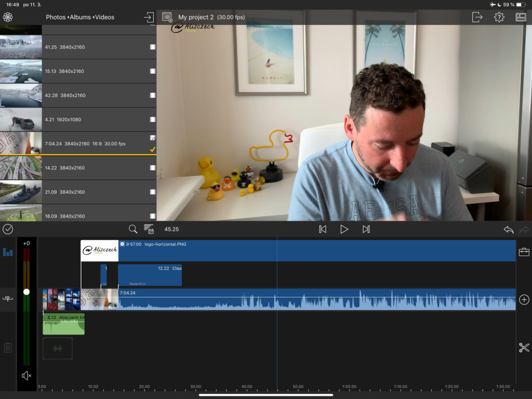The image size is (532, 399).
Task: Go back to Albums breadcrumb
Action: click(x=81, y=17)
